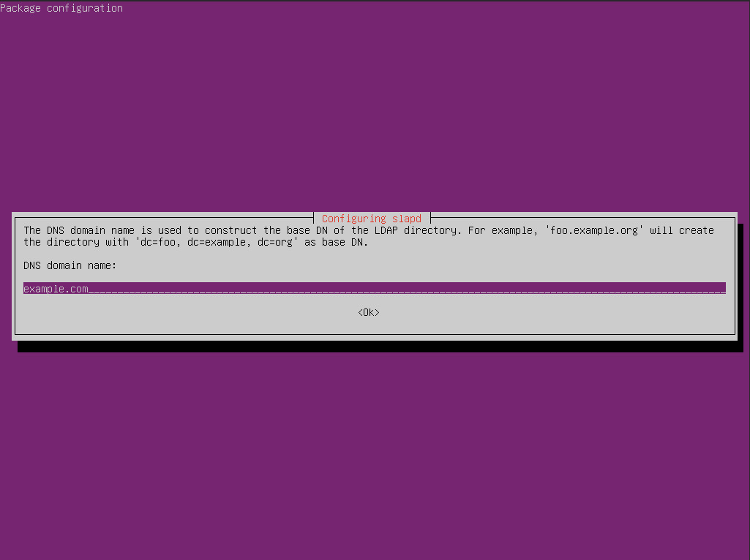Click the 'example.com' text in the field

[56, 289]
